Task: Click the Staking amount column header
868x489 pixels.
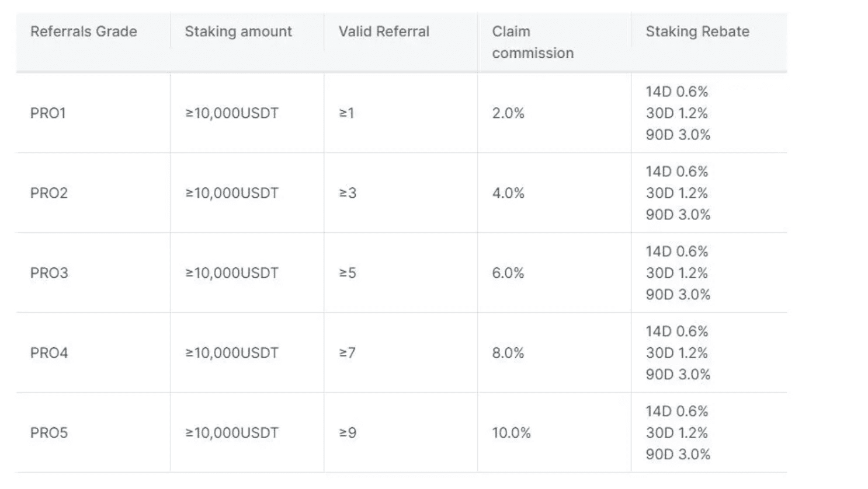Action: [x=238, y=32]
